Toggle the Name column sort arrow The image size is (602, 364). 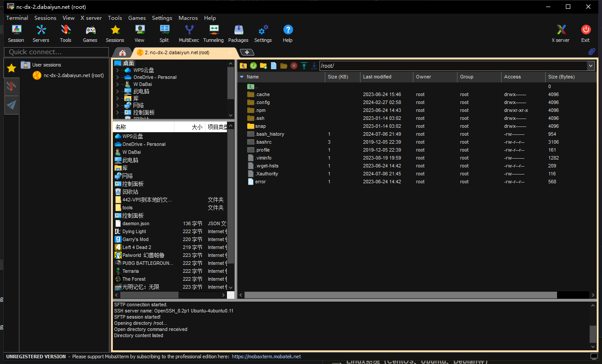(242, 77)
